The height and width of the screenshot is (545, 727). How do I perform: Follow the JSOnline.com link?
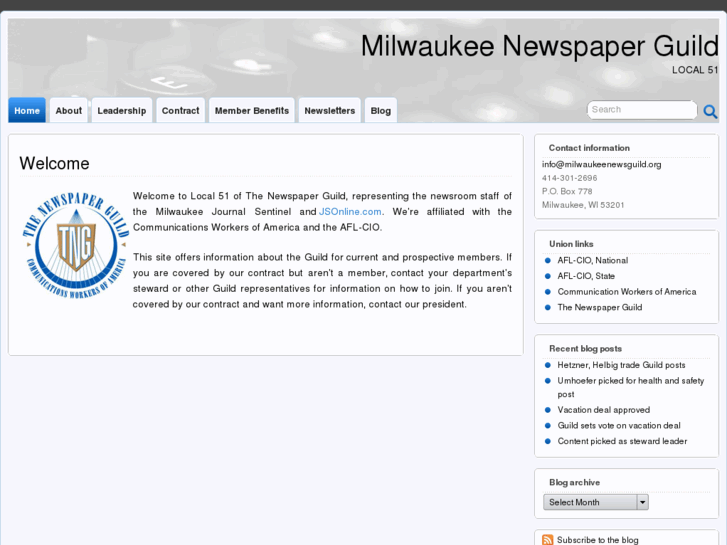(350, 212)
